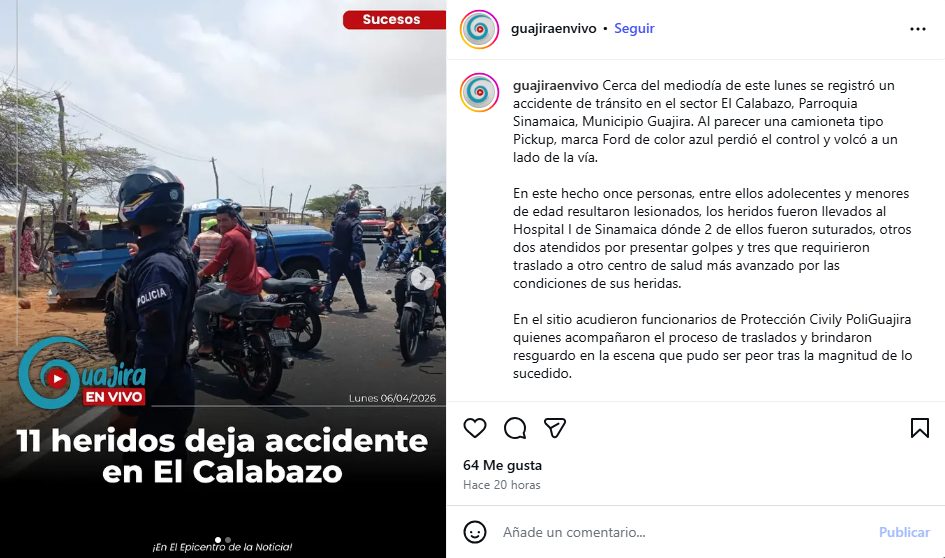
Task: Like the post with the heart icon
Action: pyautogui.click(x=475, y=428)
